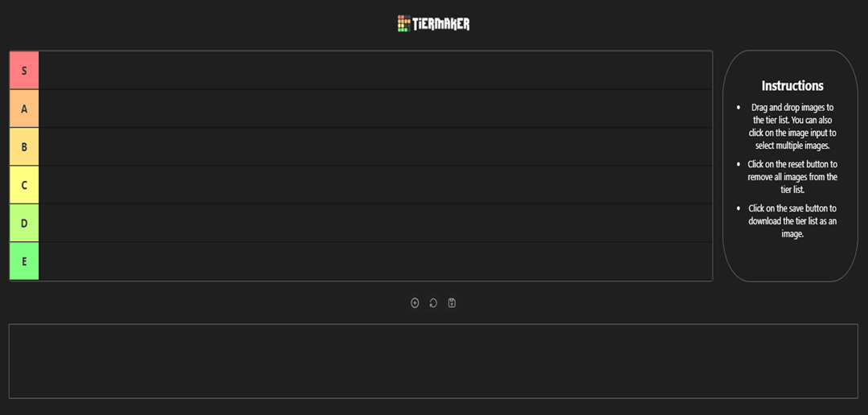Click the Instructions heading
868x415 pixels.
pyautogui.click(x=792, y=86)
